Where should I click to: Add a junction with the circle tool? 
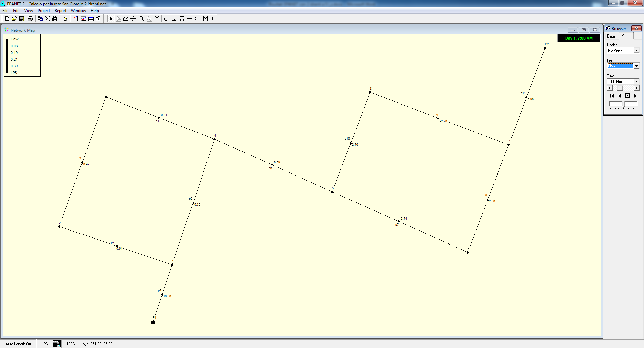(166, 19)
